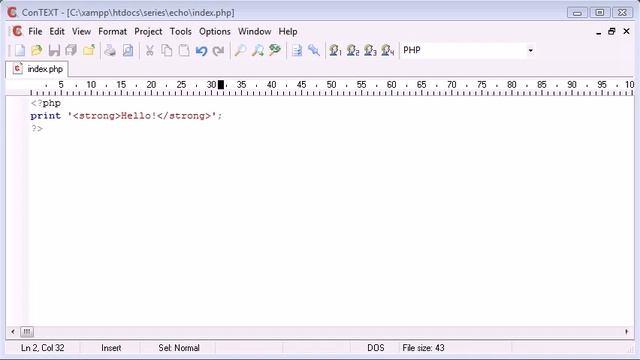
Task: Create a new file with the toolbar icon
Action: coord(20,51)
